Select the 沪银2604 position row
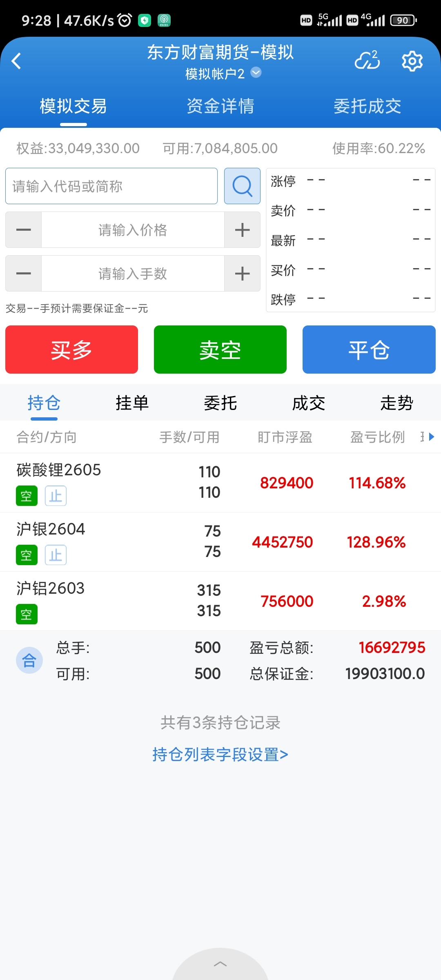441x980 pixels. point(220,542)
